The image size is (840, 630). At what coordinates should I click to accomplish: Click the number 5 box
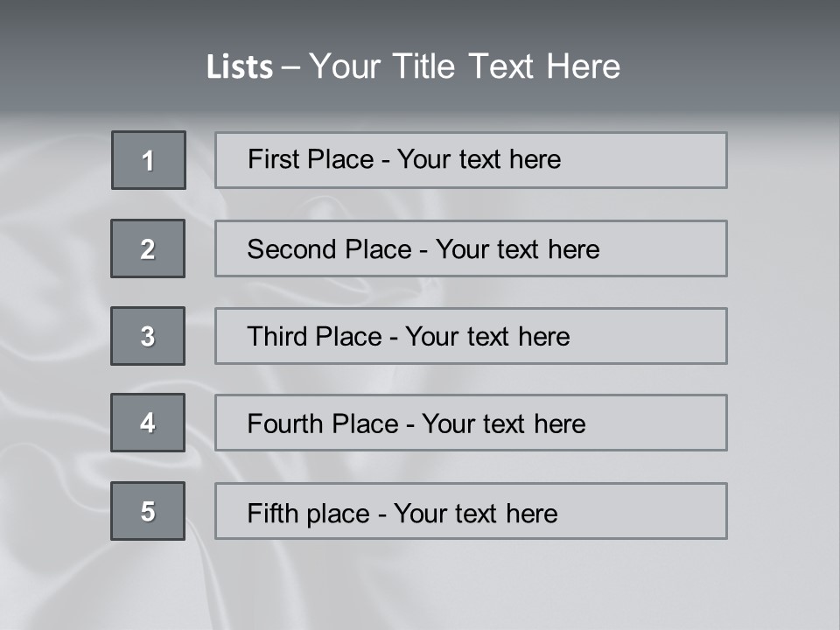(x=148, y=511)
